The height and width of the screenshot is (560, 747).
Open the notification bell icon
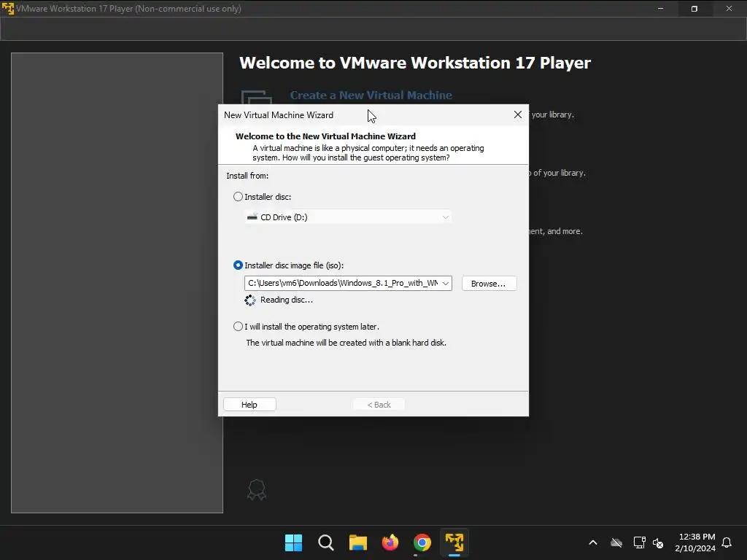pyautogui.click(x=727, y=542)
